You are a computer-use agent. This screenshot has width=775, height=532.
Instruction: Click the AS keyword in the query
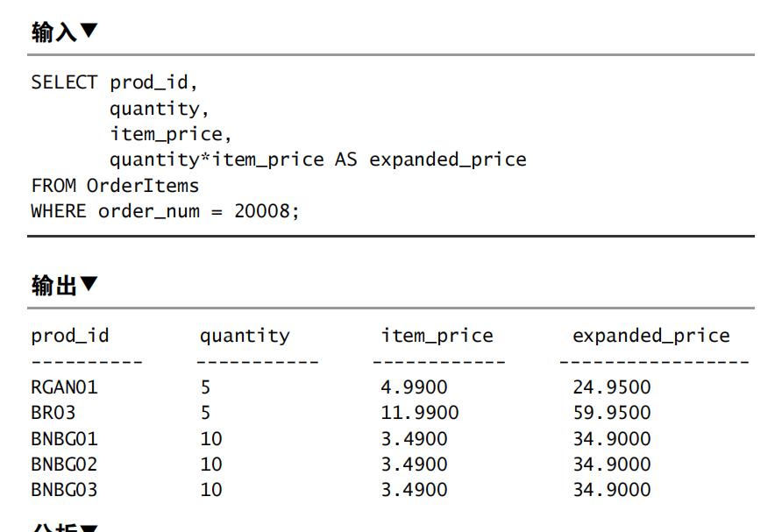[345, 160]
